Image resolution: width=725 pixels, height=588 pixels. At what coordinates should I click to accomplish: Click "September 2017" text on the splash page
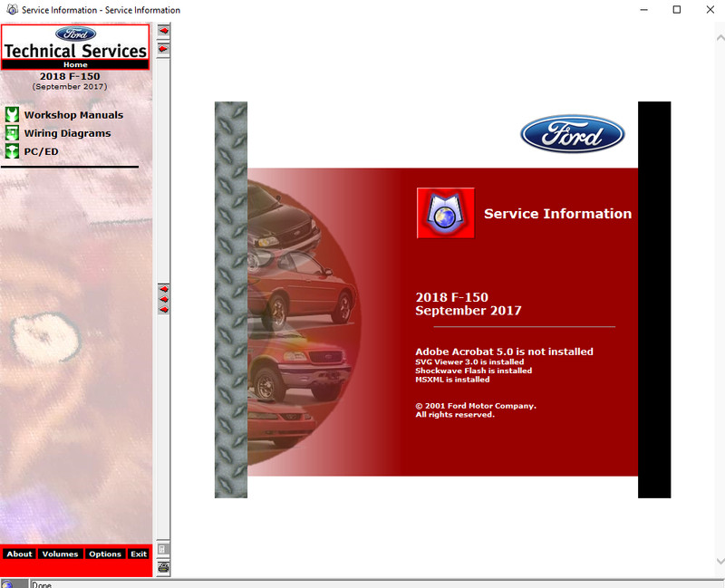click(469, 311)
